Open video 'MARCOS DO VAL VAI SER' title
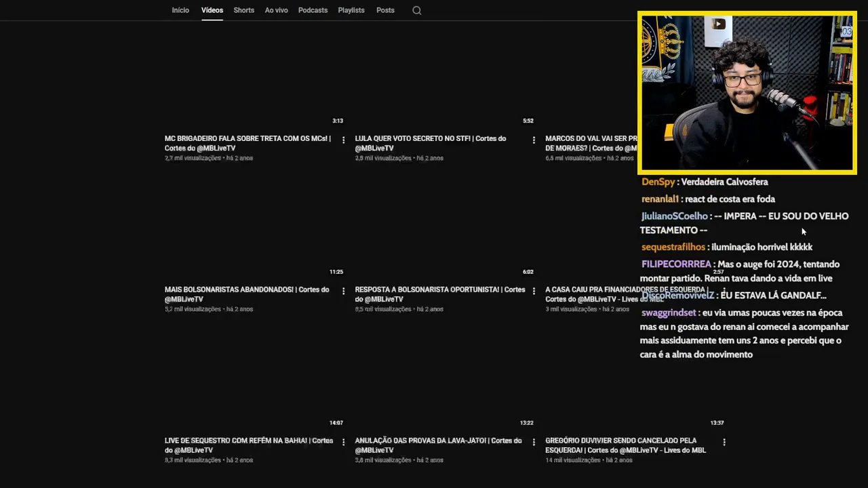This screenshot has width=868, height=488. click(x=591, y=143)
